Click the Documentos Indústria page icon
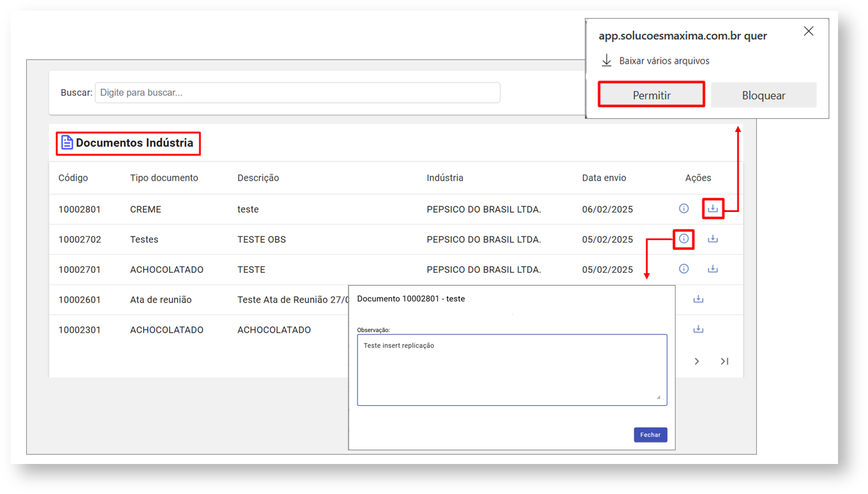Viewport: 868px width, 494px height. click(67, 143)
